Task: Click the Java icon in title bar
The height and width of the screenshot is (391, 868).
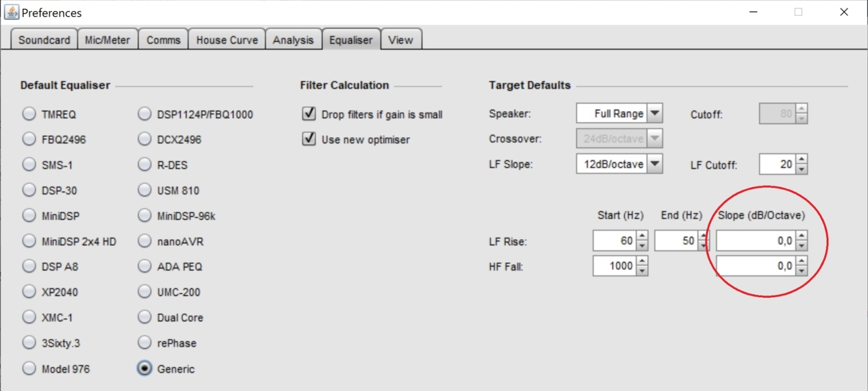Action: (x=11, y=11)
